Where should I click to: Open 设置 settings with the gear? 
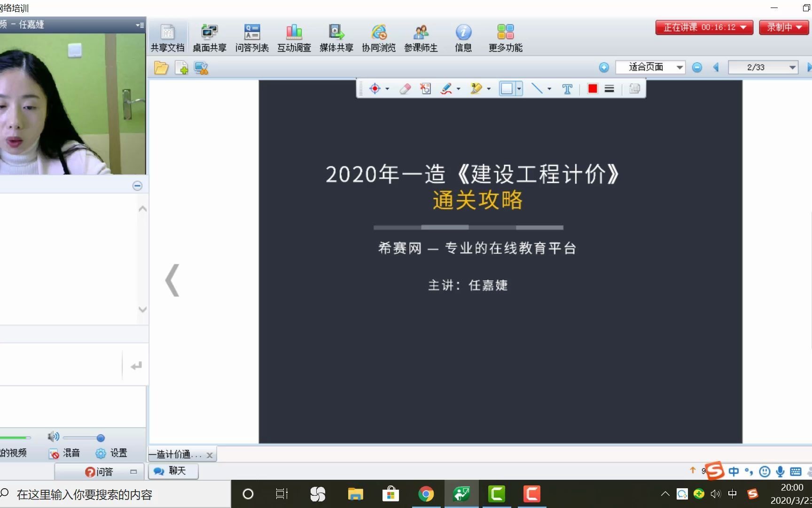coord(111,453)
